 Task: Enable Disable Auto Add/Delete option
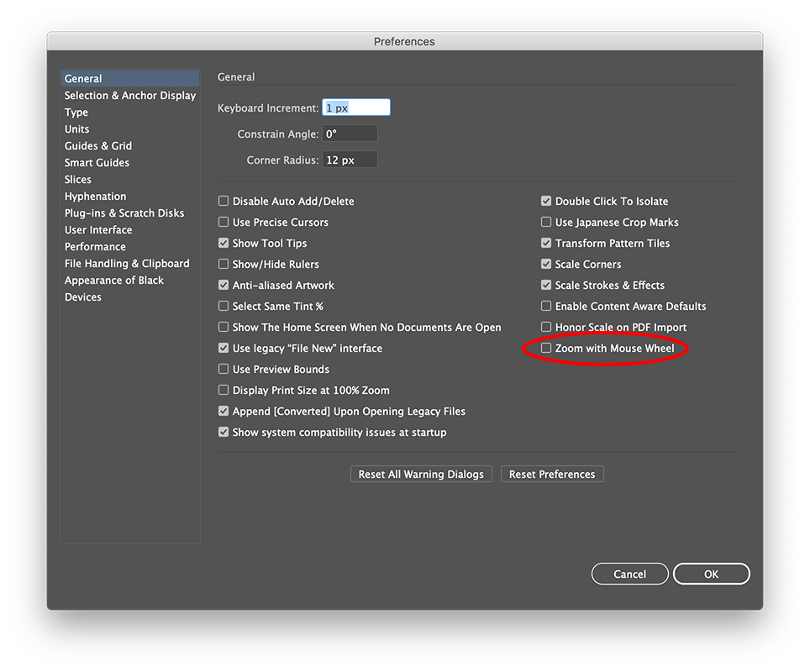tap(224, 201)
